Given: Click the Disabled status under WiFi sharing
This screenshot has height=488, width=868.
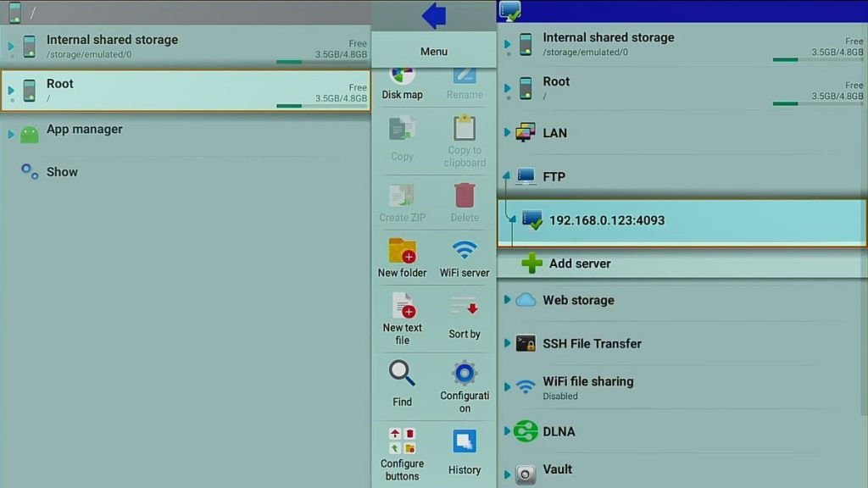Looking at the screenshot, I should (560, 396).
